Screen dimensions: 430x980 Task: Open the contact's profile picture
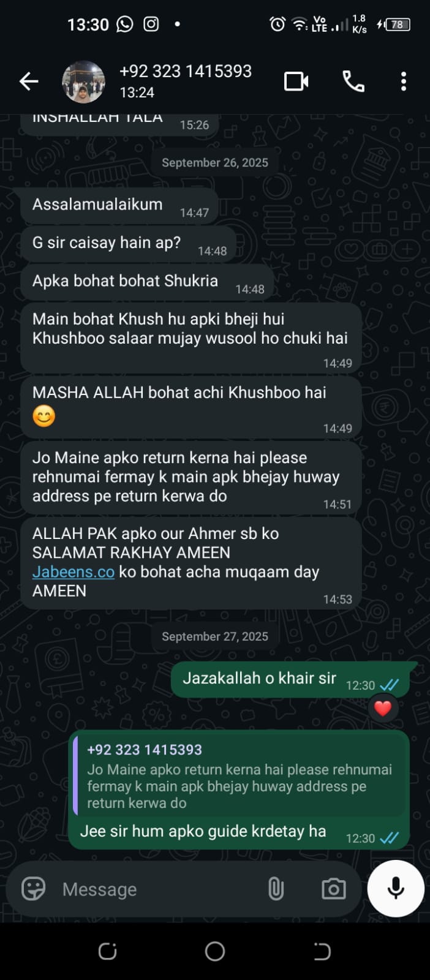tap(84, 81)
